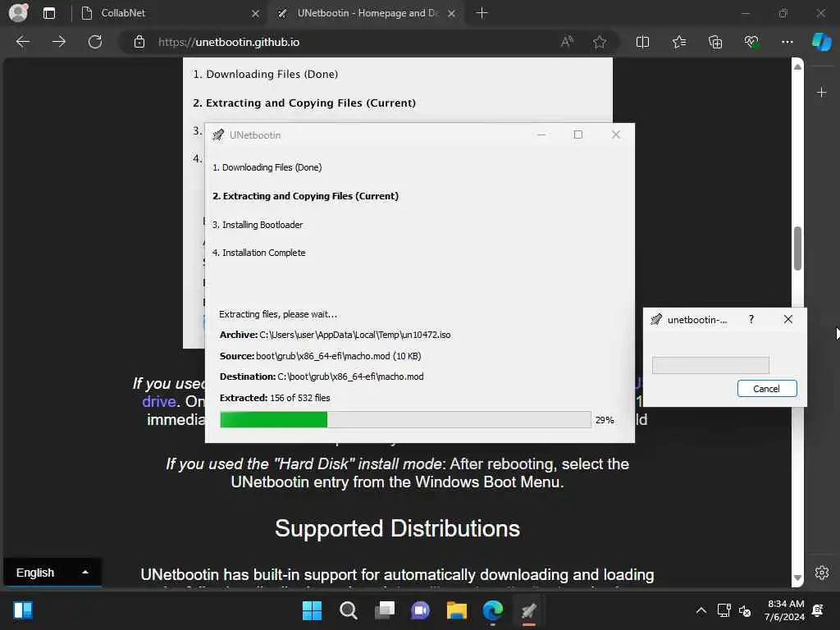Minimize the UNetbootin window

[541, 135]
